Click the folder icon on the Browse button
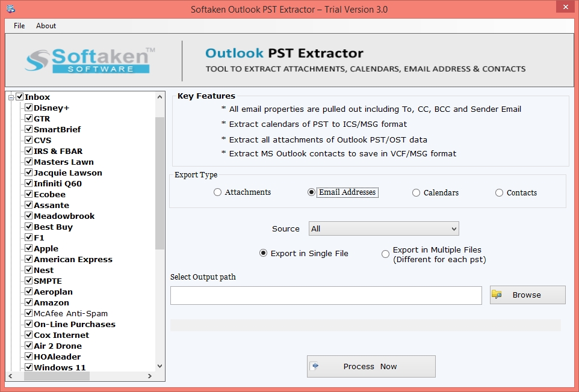579x392 pixels. click(x=498, y=295)
